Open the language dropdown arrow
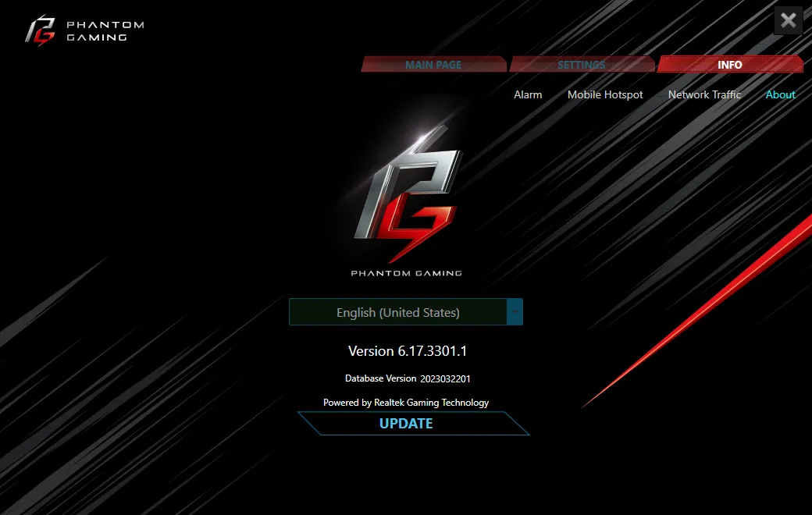Screen dimensions: 812x515 click(515, 311)
